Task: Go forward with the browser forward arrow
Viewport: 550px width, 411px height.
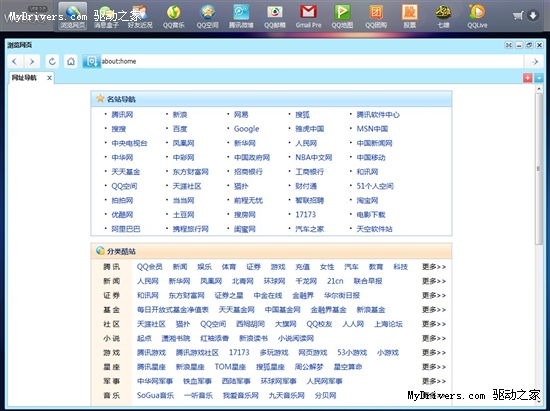Action: pyautogui.click(x=32, y=61)
